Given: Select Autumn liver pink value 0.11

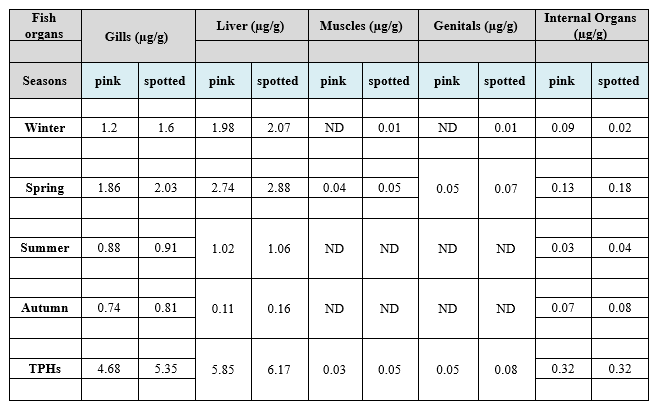Looking at the screenshot, I should coord(222,308).
